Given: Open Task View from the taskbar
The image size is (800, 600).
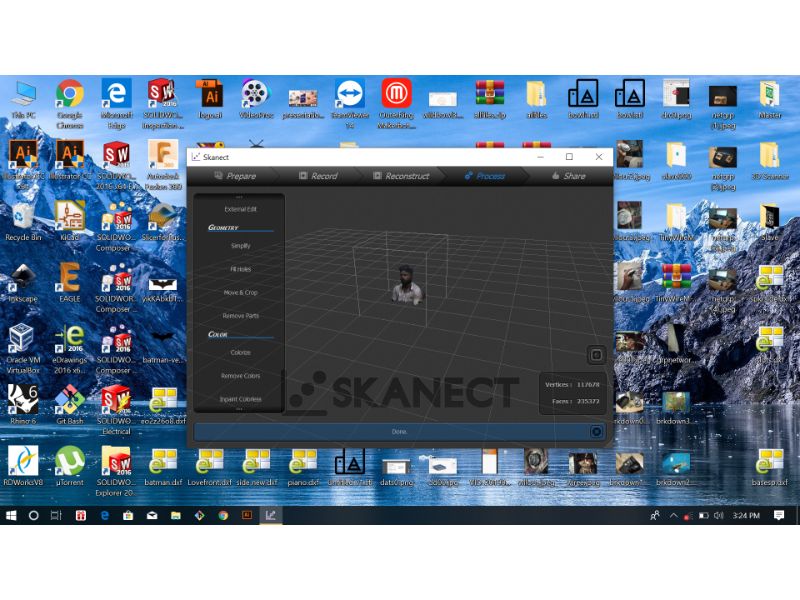Looking at the screenshot, I should [x=56, y=515].
